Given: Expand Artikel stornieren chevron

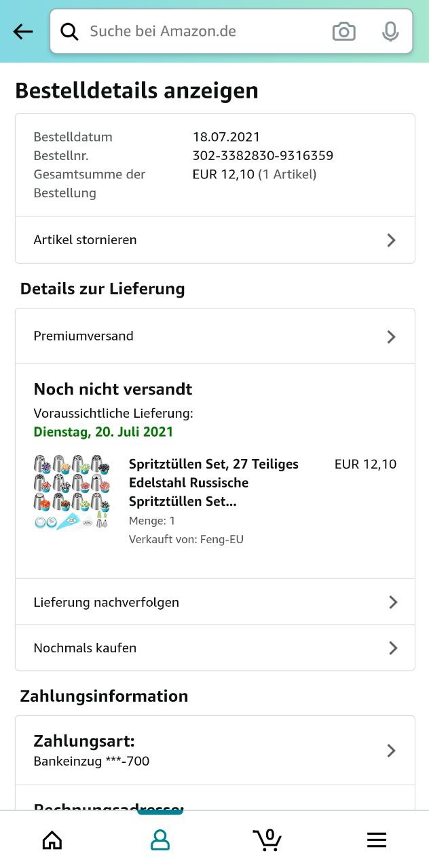Looking at the screenshot, I should [x=391, y=240].
